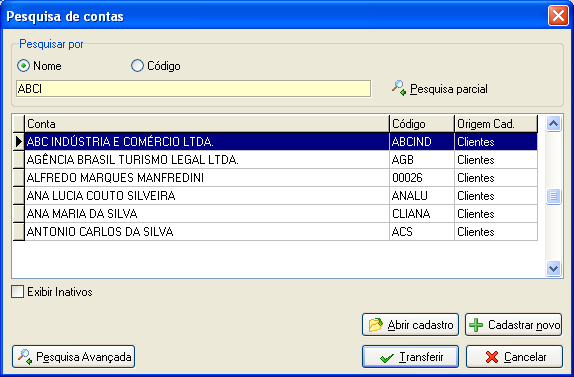Click the Abrir cadastro button

click(x=410, y=325)
